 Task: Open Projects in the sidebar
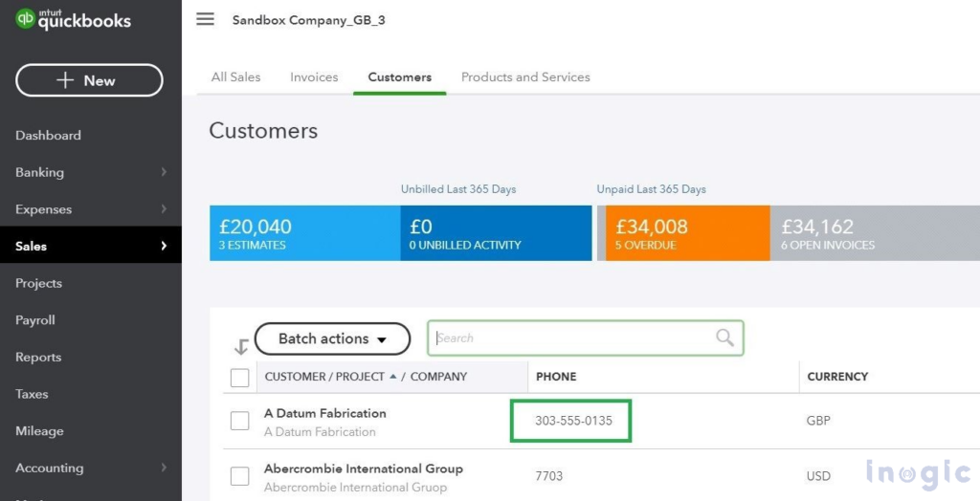click(x=38, y=283)
